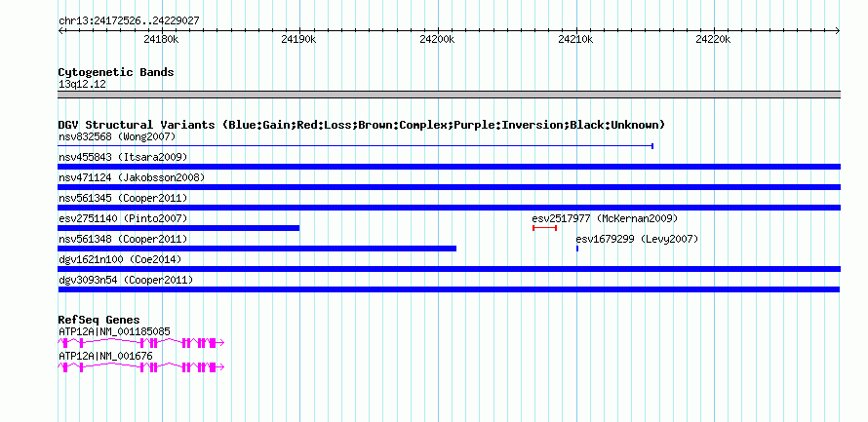The image size is (868, 422).
Task: Click the 24220k ruler tick label
Action: click(x=714, y=39)
